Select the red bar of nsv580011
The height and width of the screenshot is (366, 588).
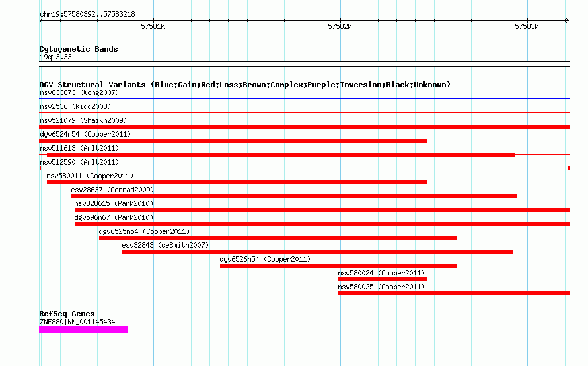pos(237,182)
